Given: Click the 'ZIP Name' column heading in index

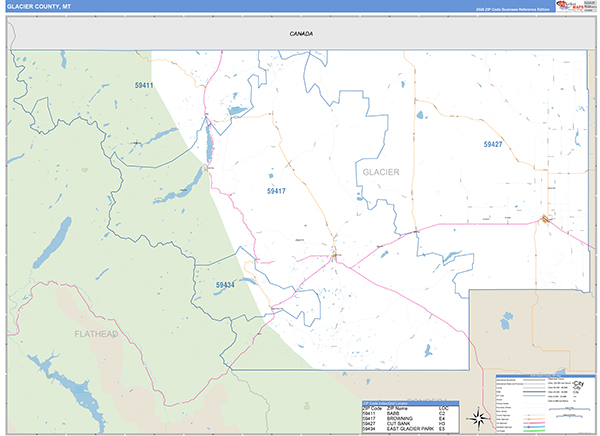Looking at the screenshot, I should [397, 408].
